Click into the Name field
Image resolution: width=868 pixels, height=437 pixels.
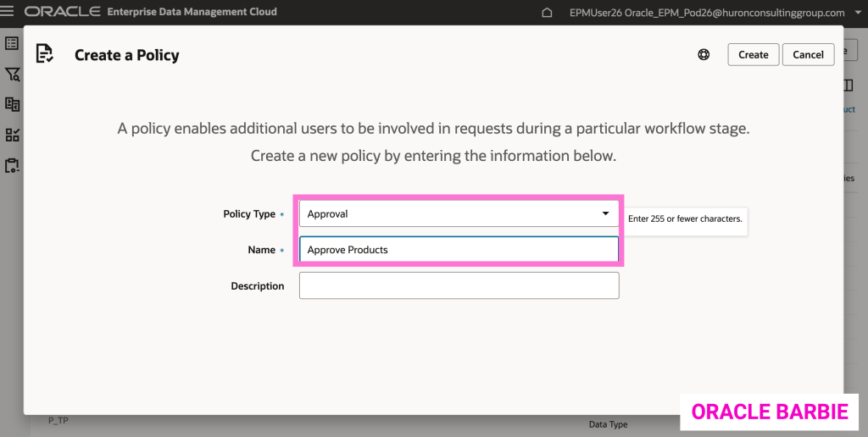coord(459,250)
